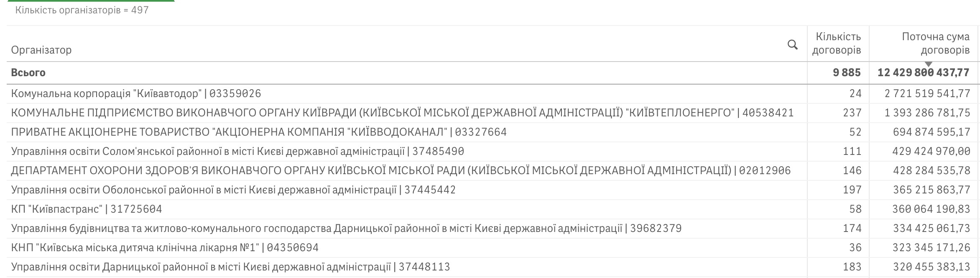
Task: Select the КИЇВТЕПЛОЕНЕРГО organizer row
Action: 402,113
